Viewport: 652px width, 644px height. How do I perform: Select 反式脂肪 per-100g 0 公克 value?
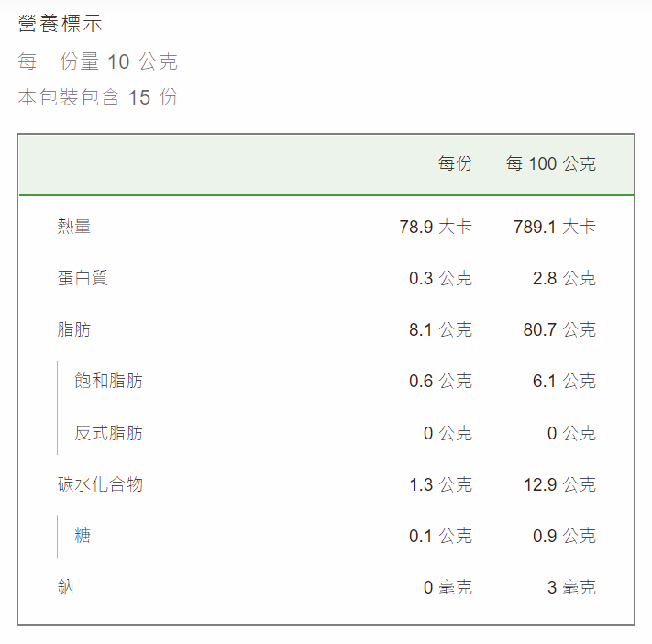coord(571,433)
